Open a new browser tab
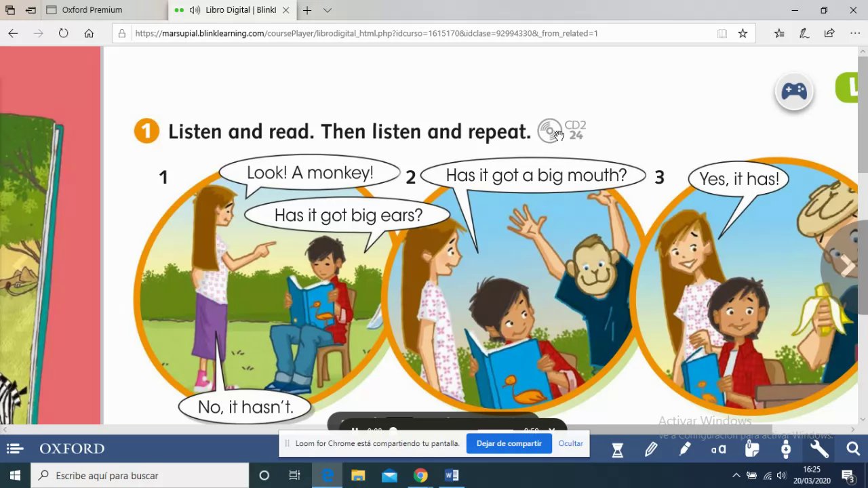 tap(307, 10)
